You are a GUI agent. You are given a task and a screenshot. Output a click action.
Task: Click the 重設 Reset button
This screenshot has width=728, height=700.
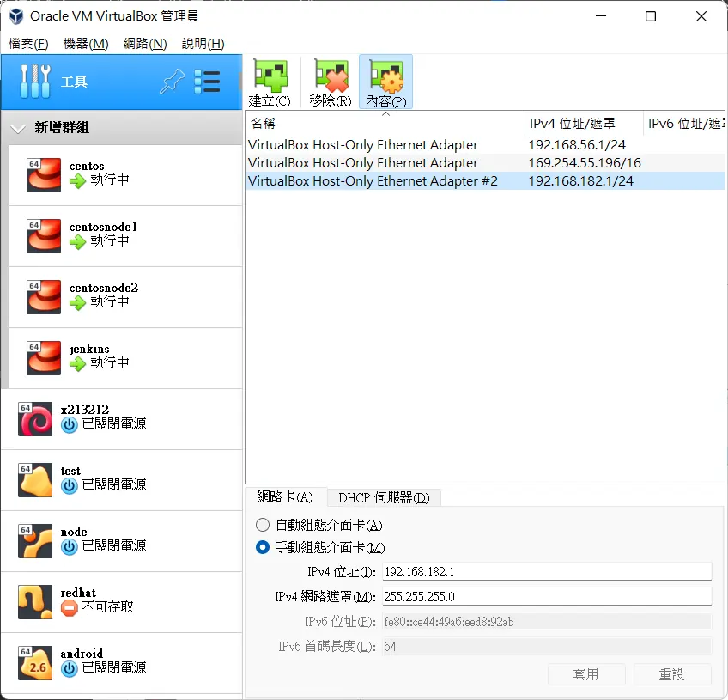672,674
